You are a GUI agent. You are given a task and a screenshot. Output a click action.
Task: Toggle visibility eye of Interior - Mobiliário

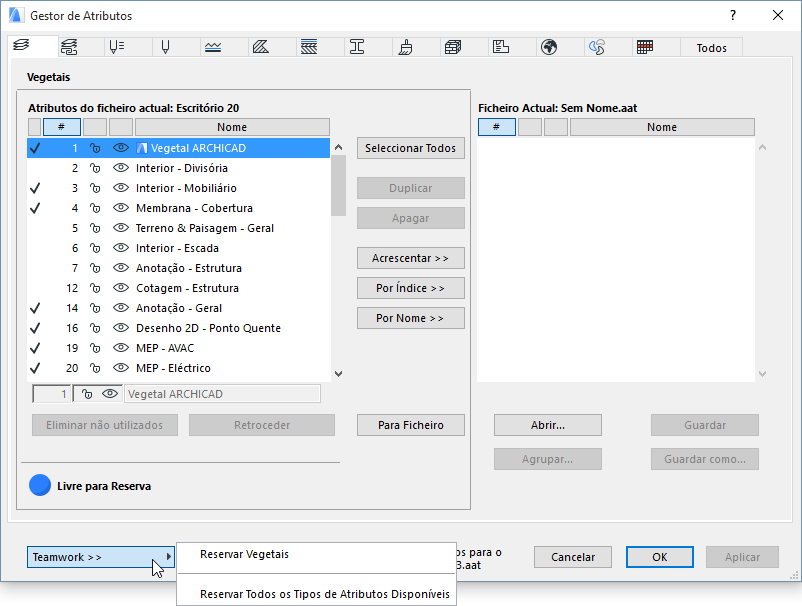pyautogui.click(x=121, y=188)
